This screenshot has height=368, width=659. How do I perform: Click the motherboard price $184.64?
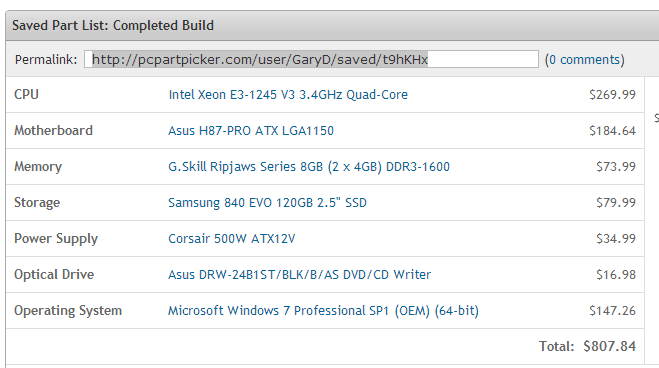point(612,131)
